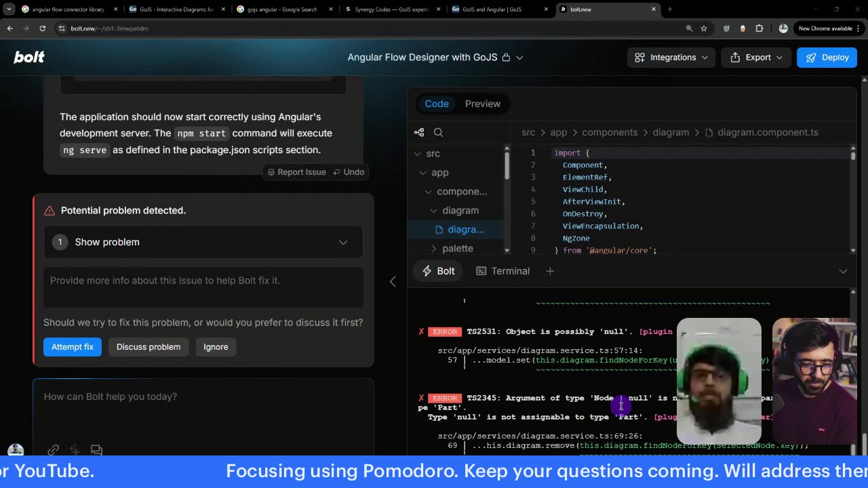Screen dimensions: 868x488
Task: Click the 'components' breadcrumb segment
Action: pos(610,132)
